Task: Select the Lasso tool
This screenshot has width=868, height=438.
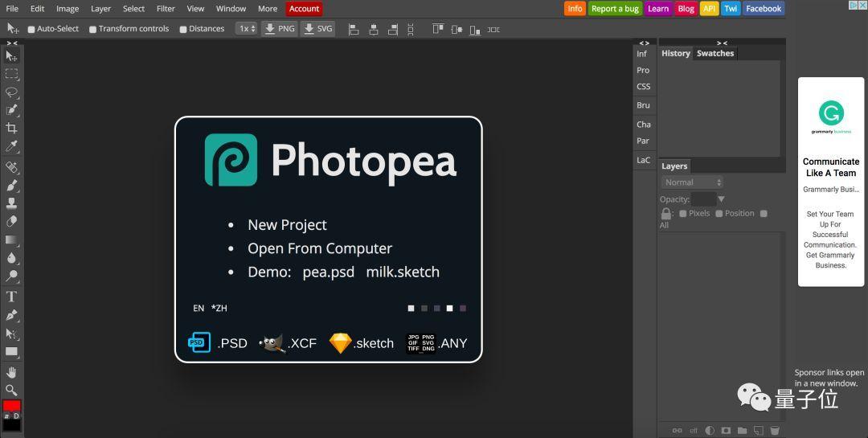Action: pyautogui.click(x=11, y=92)
